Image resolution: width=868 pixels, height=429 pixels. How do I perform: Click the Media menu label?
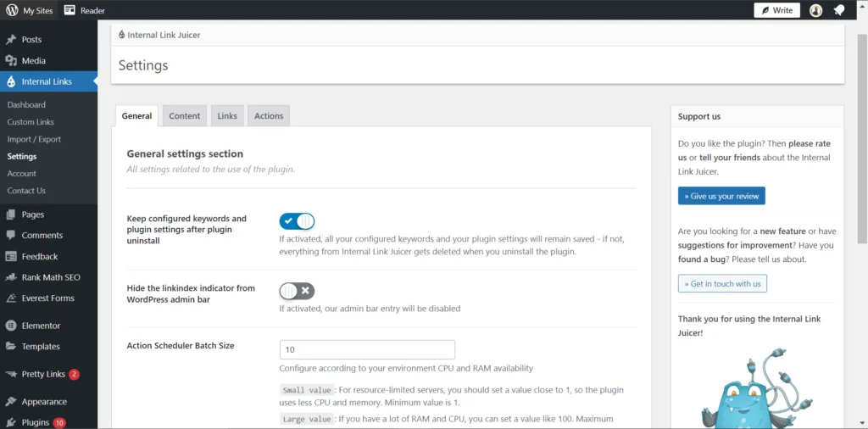pyautogui.click(x=34, y=61)
